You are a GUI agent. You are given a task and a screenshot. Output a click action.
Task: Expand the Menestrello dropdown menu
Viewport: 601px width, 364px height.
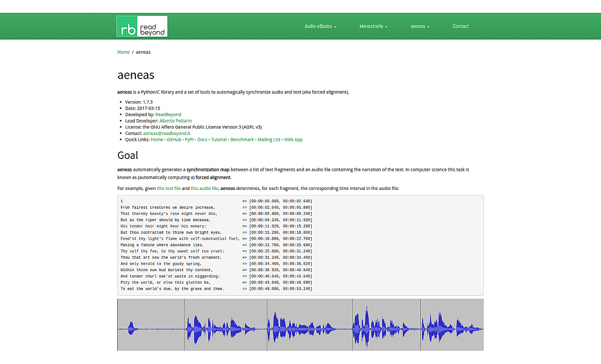[374, 26]
